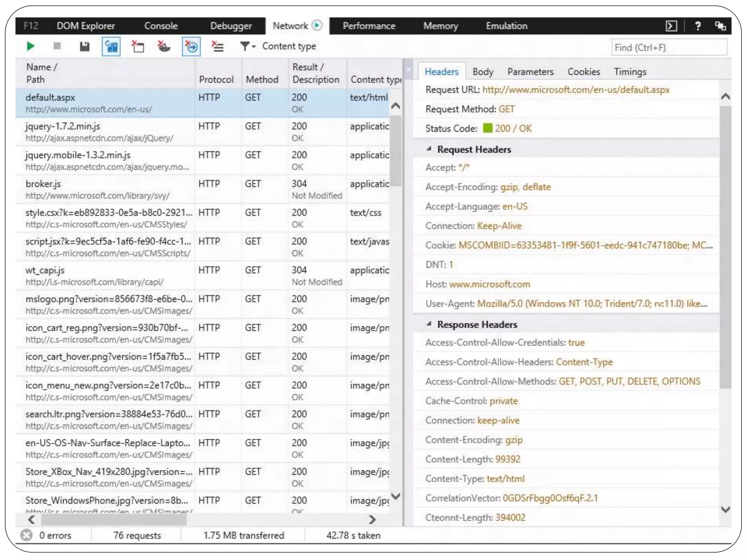Start network profiling with green play button
The width and height of the screenshot is (747, 560).
pyautogui.click(x=31, y=46)
